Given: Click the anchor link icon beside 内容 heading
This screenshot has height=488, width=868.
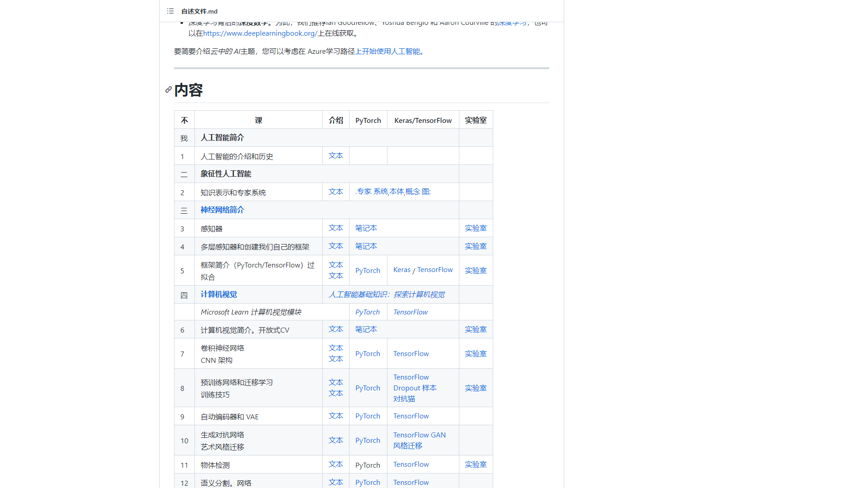Looking at the screenshot, I should 169,90.
